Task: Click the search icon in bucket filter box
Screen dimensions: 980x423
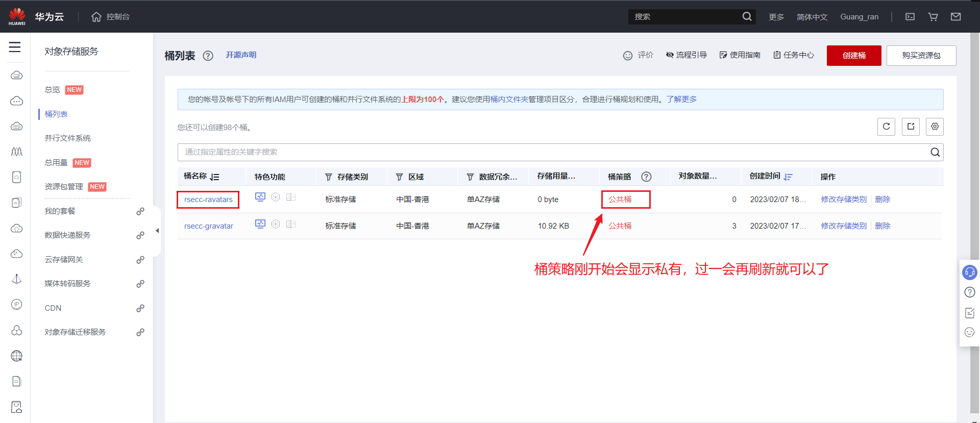Action: tap(935, 152)
